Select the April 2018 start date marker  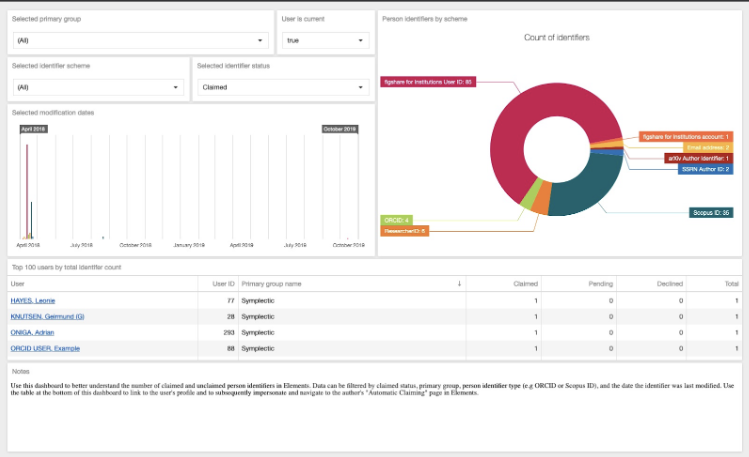tap(33, 129)
